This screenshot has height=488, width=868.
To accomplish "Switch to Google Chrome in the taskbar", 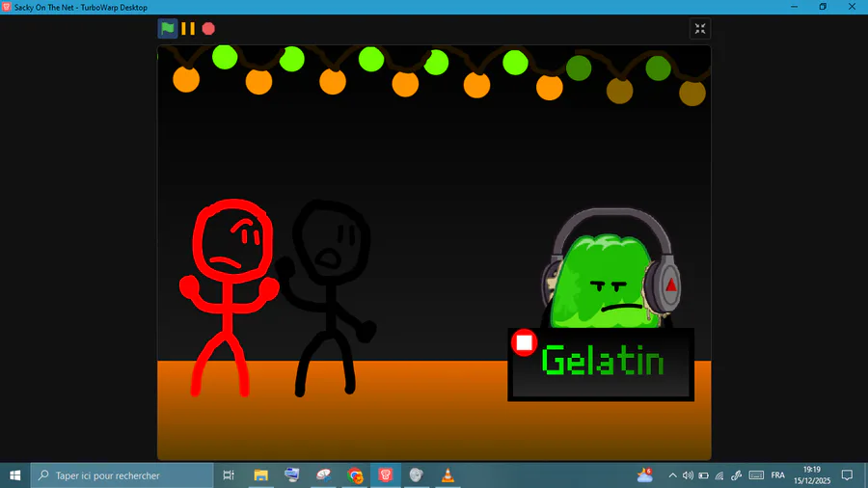I will pyautogui.click(x=355, y=475).
